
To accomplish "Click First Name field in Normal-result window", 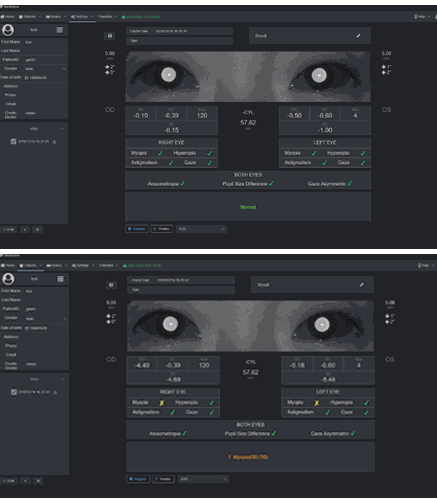I will [x=46, y=42].
